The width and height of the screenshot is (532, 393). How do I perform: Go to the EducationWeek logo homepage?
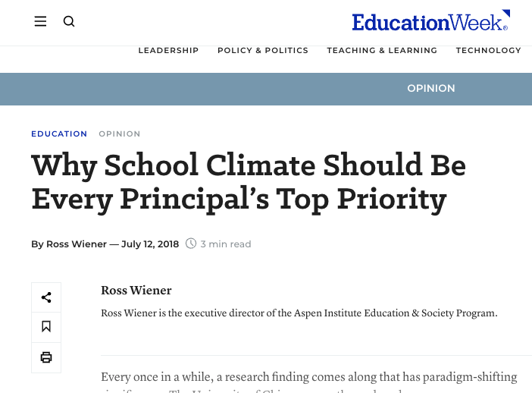click(430, 21)
